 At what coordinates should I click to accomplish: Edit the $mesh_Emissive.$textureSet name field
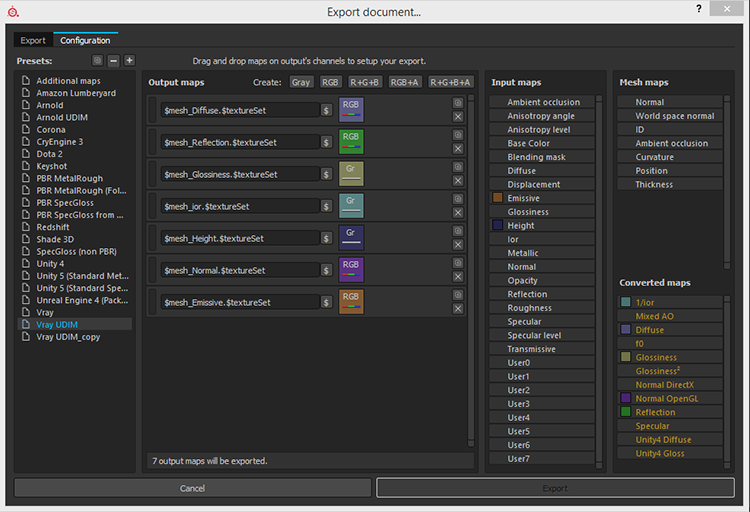coord(240,303)
